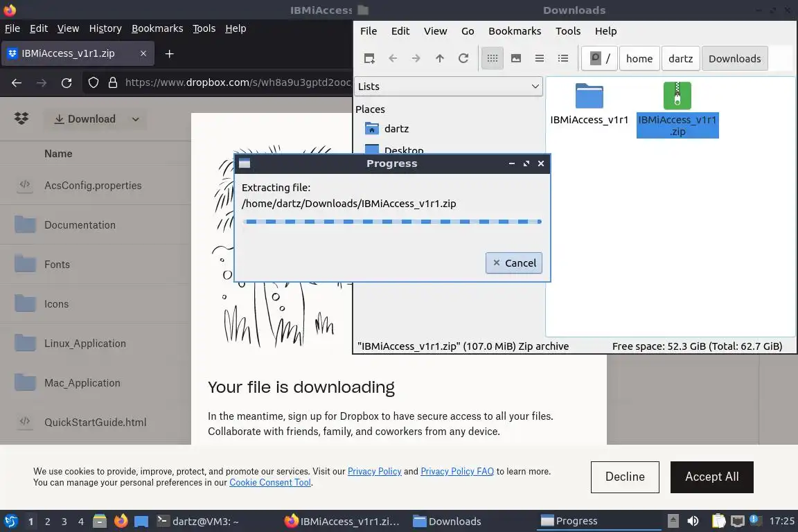Open a new Firefox tab
The height and width of the screenshot is (532, 798).
tap(170, 53)
